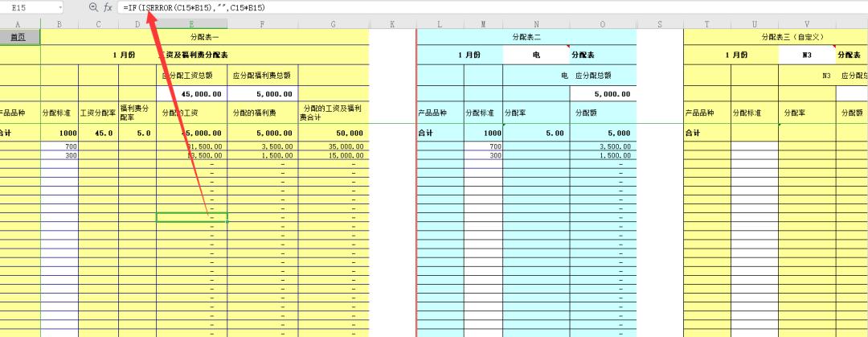868x337 pixels.
Task: Select the 1000 total in 分配表一
Action: click(x=59, y=133)
